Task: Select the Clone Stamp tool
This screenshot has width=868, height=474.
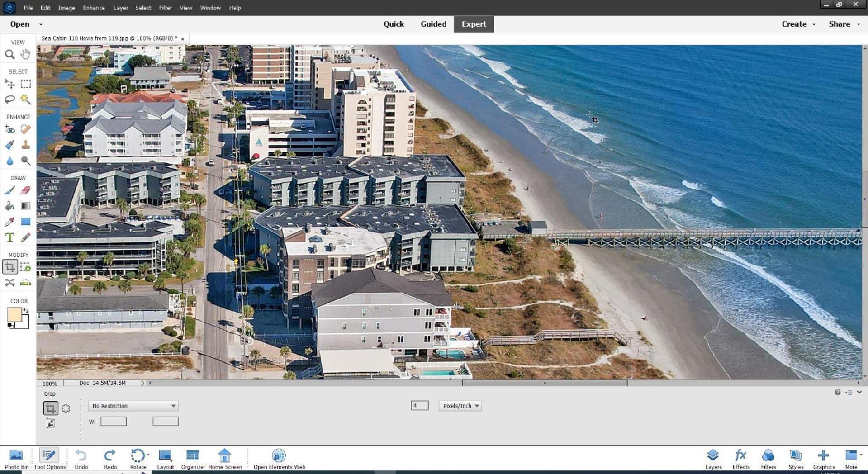Action: (x=26, y=145)
